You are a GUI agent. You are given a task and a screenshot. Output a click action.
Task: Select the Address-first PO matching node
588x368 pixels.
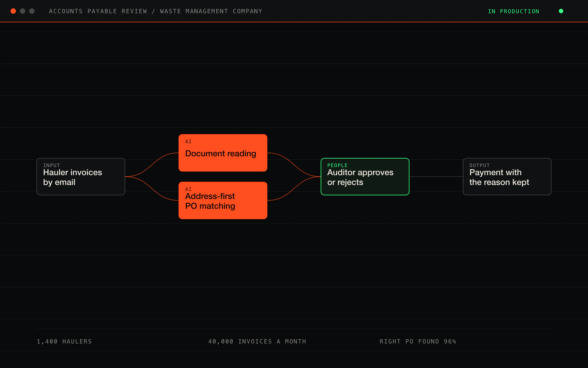coord(223,200)
